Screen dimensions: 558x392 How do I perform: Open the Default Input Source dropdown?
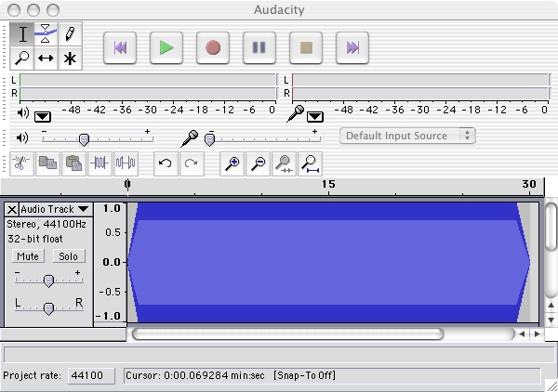pyautogui.click(x=407, y=136)
